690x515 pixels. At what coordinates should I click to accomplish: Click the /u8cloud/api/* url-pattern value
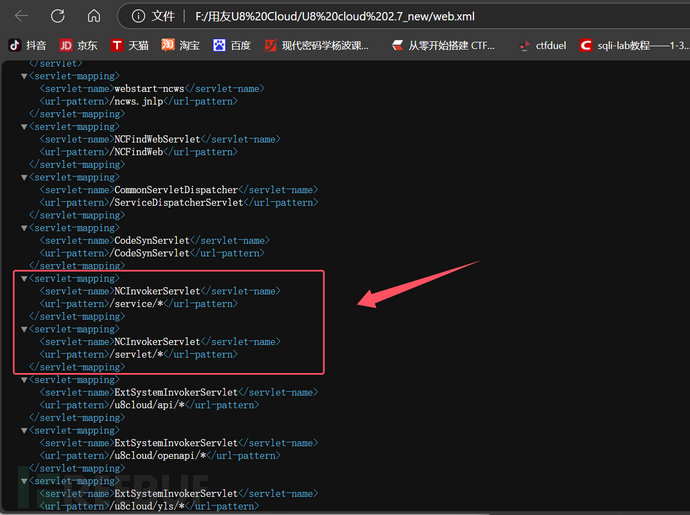[x=147, y=405]
